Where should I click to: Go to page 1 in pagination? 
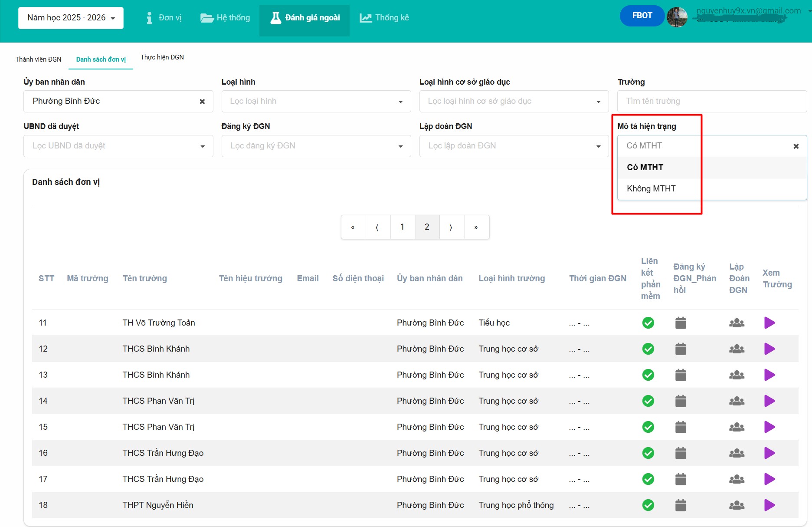pyautogui.click(x=402, y=227)
